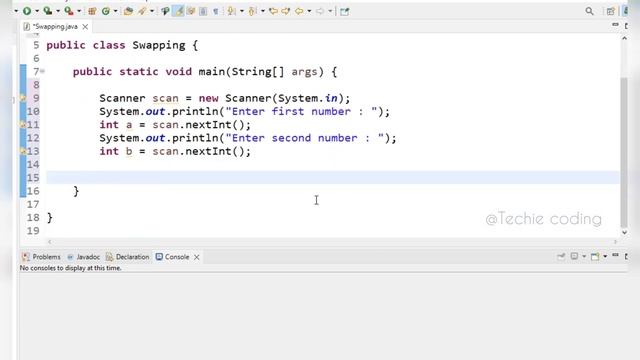Open the Previous Annotation dropdown arrow

click(263, 11)
